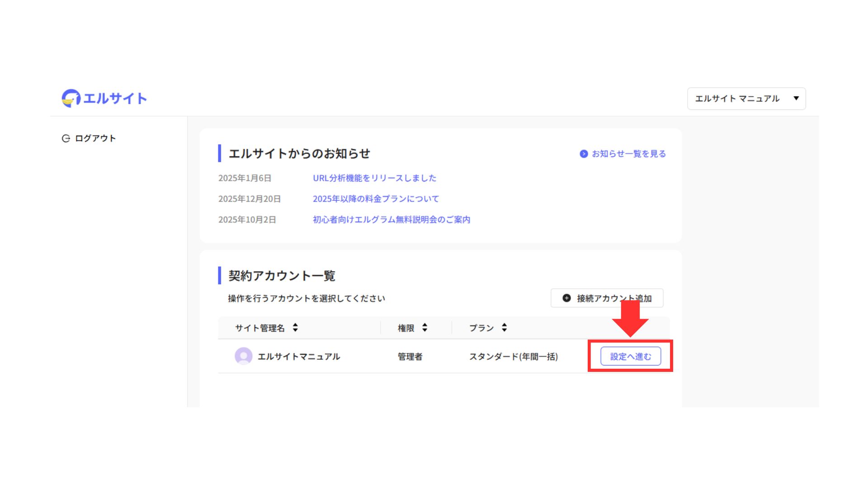
Task: Click the エルサイトマニュアル account name
Action: [x=298, y=357]
